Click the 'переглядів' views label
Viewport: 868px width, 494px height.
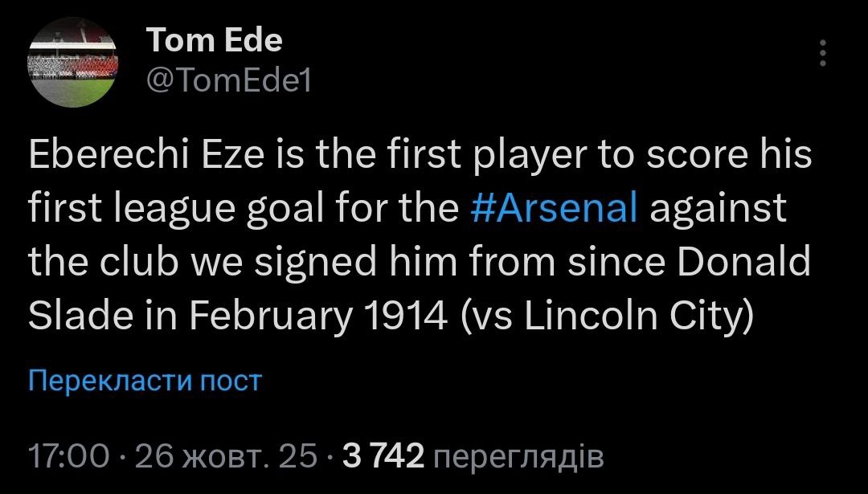[x=518, y=456]
